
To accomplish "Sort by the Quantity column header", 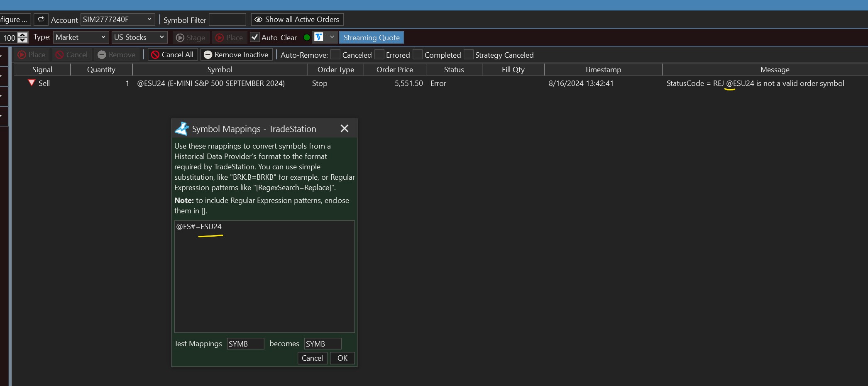I will point(101,70).
